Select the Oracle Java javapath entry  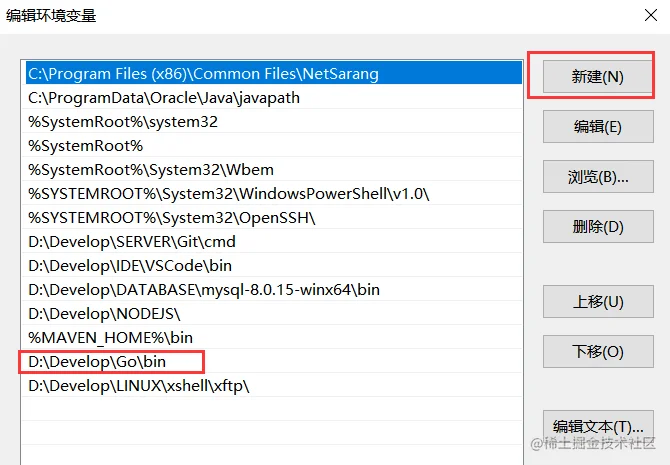click(272, 98)
